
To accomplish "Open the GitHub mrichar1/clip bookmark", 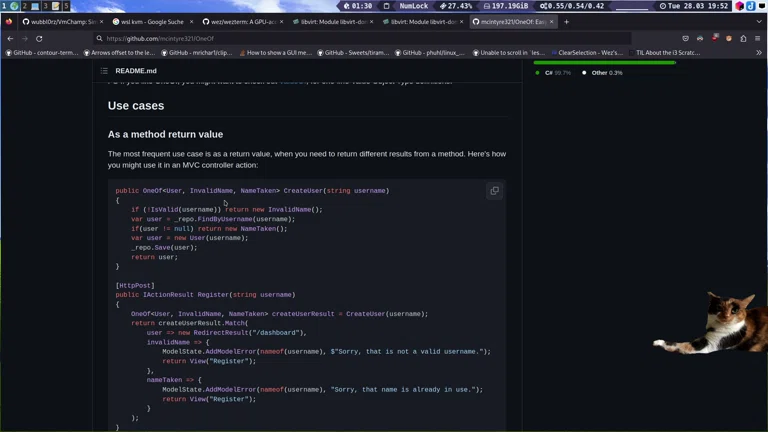I will 196,52.
